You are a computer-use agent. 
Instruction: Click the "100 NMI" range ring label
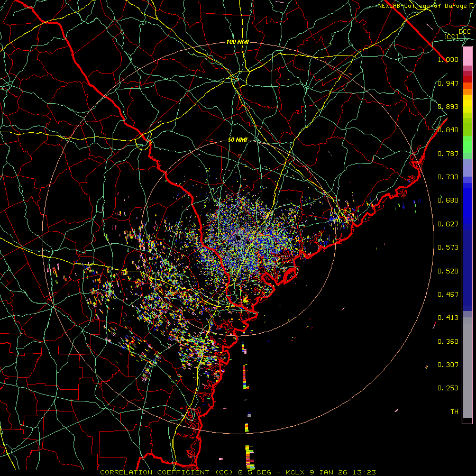[237, 42]
